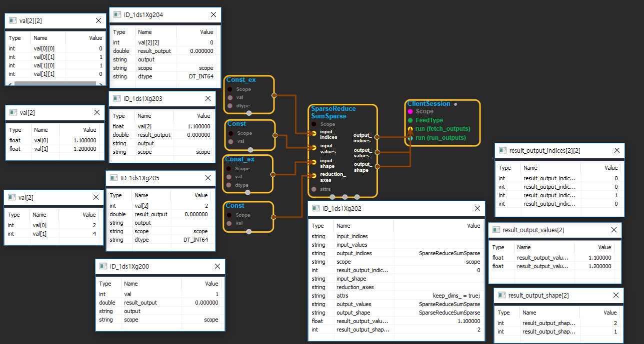644x344 pixels.
Task: Click the run (run_outputs) cyan port
Action: (x=410, y=138)
